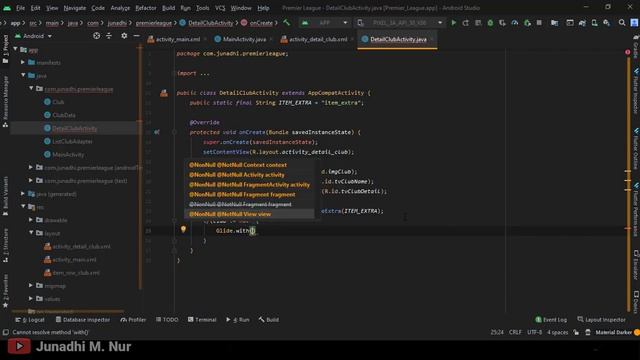Open the Emulator side tab
The height and width of the screenshot is (360, 640).
[636, 265]
